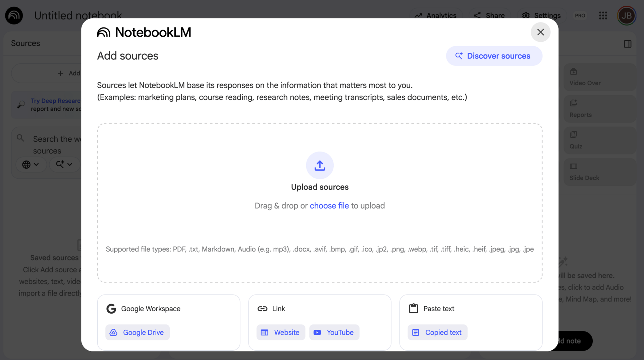Create a Slide Deck in Studio
644x360 pixels.
click(x=599, y=172)
